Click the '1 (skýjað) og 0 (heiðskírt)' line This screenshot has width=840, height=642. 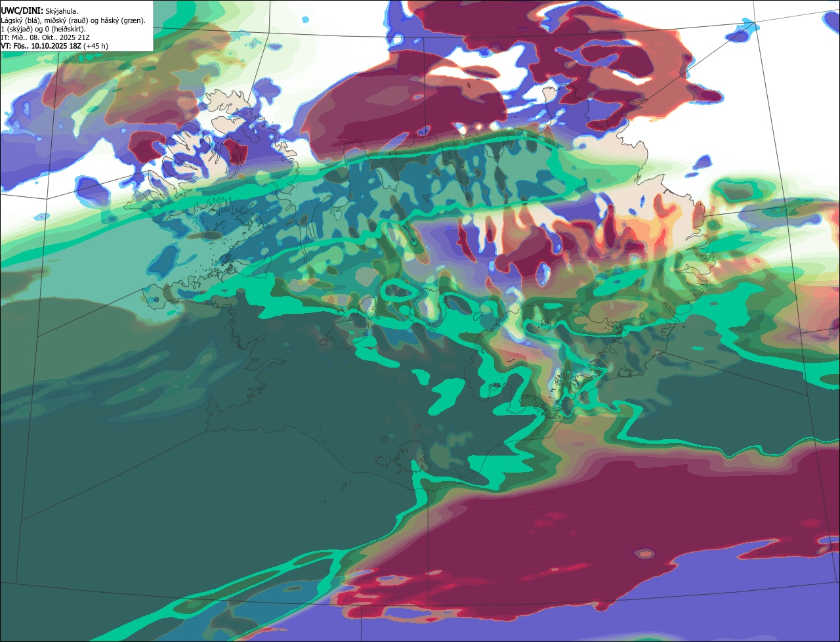pos(43,28)
